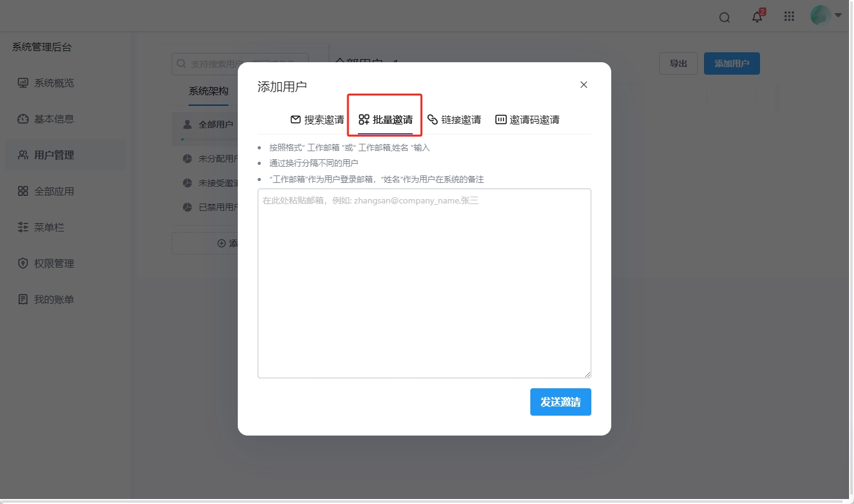Screen dimensions: 854x504
Task: Open the global search magnifier icon
Action: (x=724, y=17)
